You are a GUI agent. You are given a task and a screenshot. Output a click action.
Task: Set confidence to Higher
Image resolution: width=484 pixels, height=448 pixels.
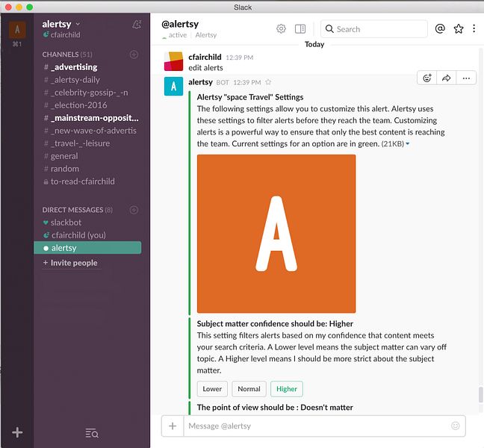pyautogui.click(x=287, y=389)
